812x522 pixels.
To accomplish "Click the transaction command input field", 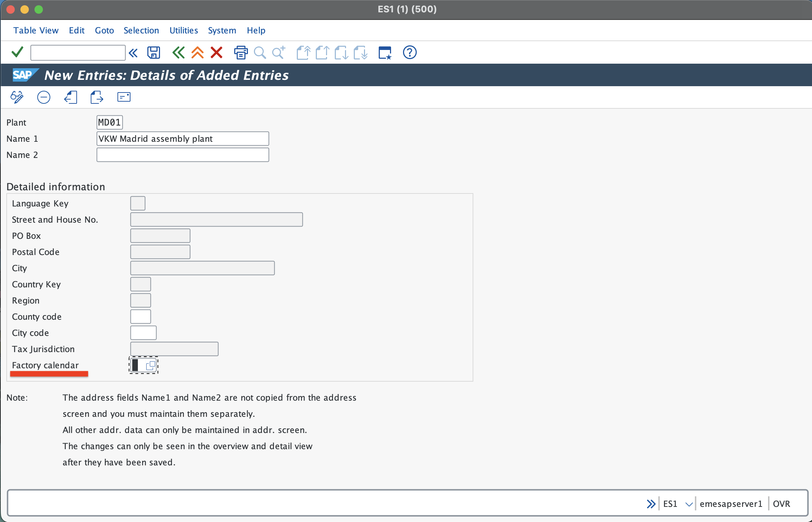I will click(78, 53).
